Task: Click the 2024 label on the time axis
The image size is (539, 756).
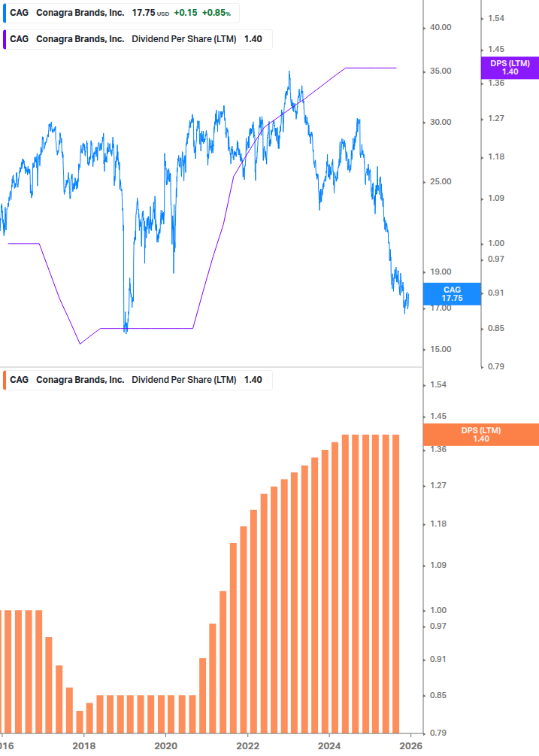Action: pyautogui.click(x=329, y=746)
